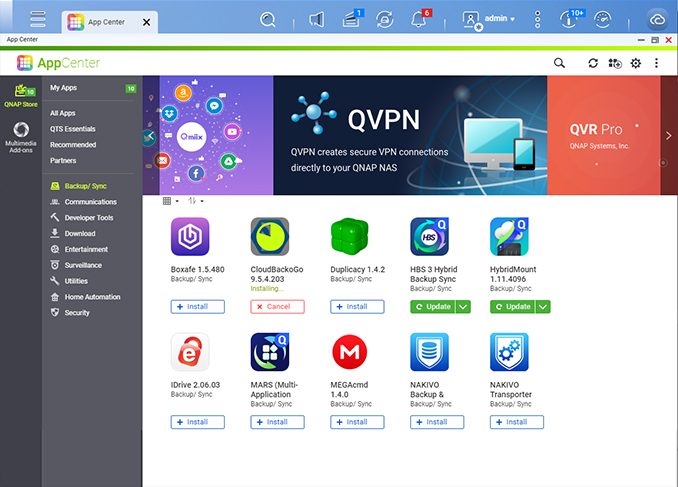The width and height of the screenshot is (678, 487).
Task: Click the manual install app icon
Action: pos(615,63)
